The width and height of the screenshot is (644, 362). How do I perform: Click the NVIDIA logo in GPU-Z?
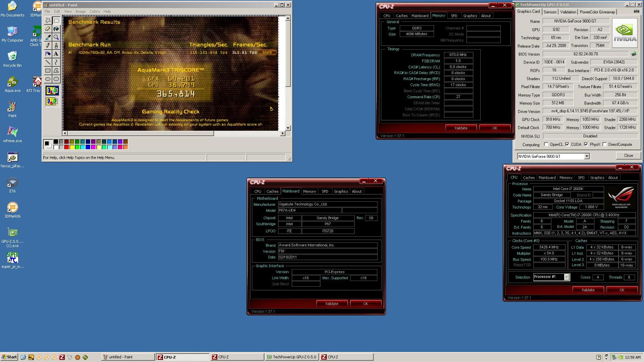(x=625, y=33)
